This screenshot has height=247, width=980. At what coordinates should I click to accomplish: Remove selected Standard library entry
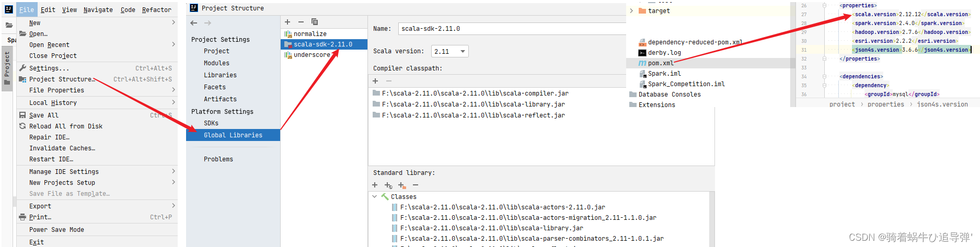[x=416, y=185]
